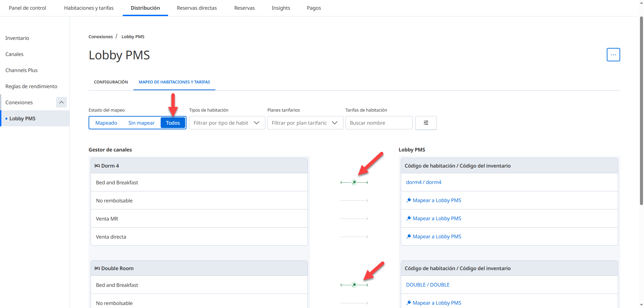This screenshot has width=644, height=308.
Task: Open Habitaciones y tarifas menu
Action: point(89,8)
